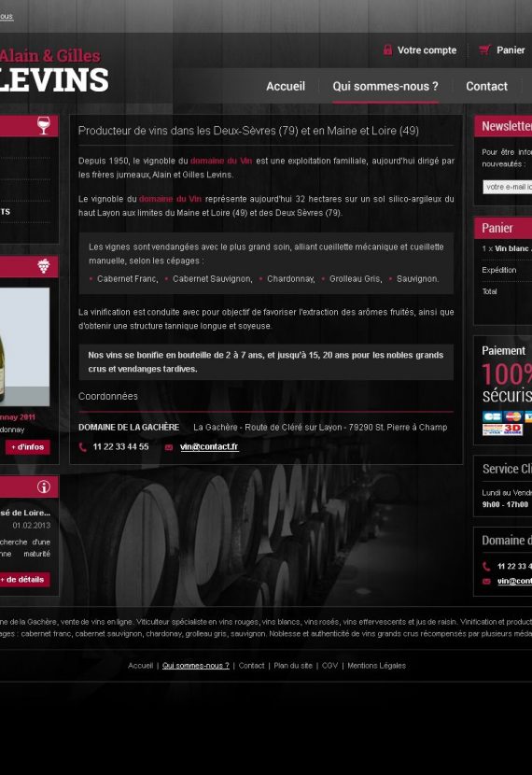Screen dimensions: 532x775
Task: Open Mentions Légales footer link
Action: tap(376, 666)
